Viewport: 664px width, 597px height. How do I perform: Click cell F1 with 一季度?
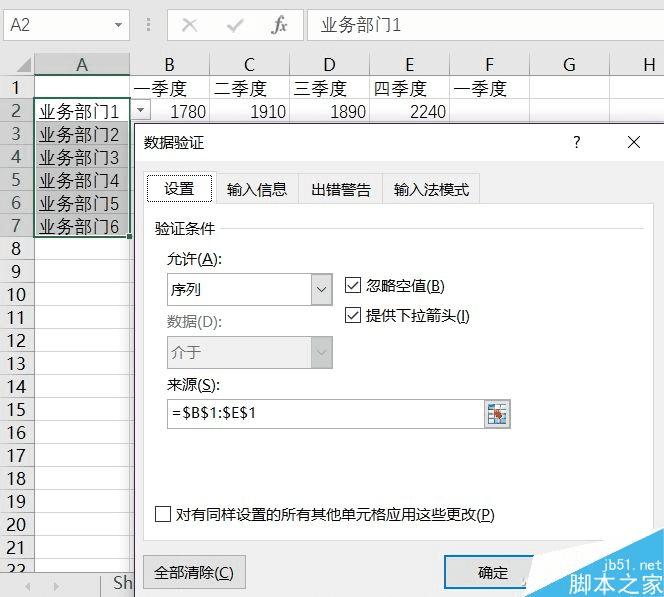click(490, 88)
